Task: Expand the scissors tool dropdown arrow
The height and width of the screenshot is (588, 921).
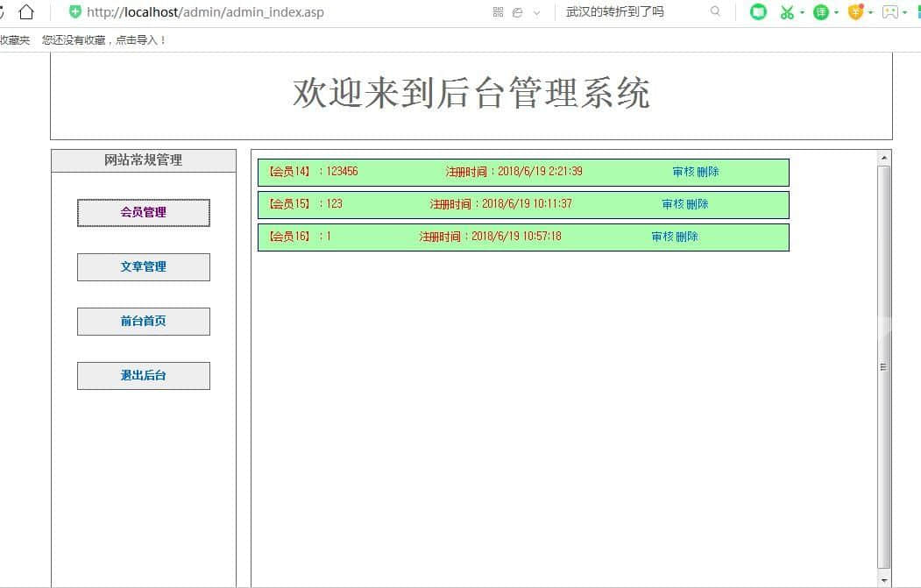Action: 802,13
